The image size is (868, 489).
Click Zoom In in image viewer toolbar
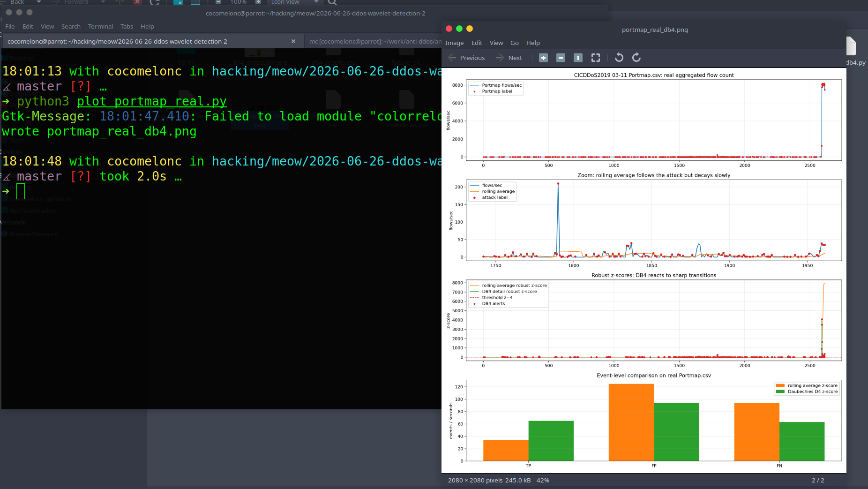click(x=543, y=58)
